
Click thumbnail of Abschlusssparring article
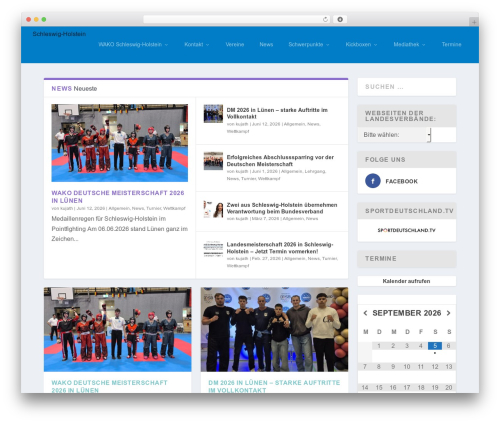tap(213, 161)
